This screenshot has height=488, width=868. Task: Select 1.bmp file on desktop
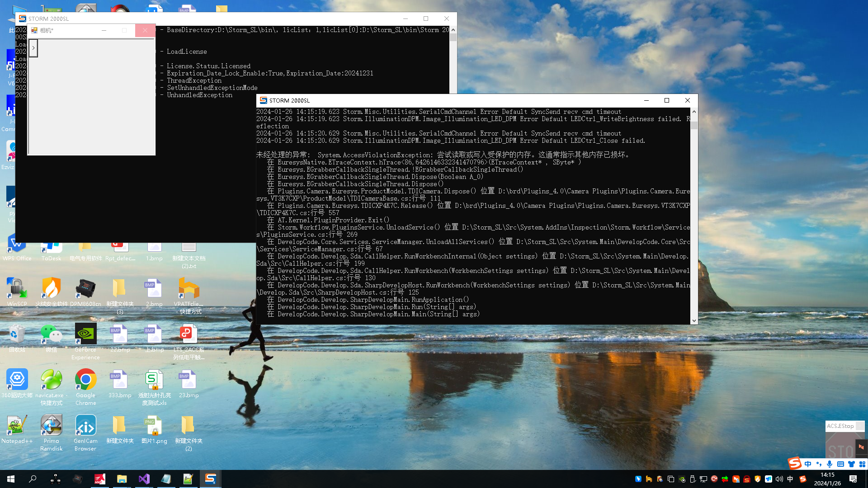pyautogui.click(x=154, y=251)
